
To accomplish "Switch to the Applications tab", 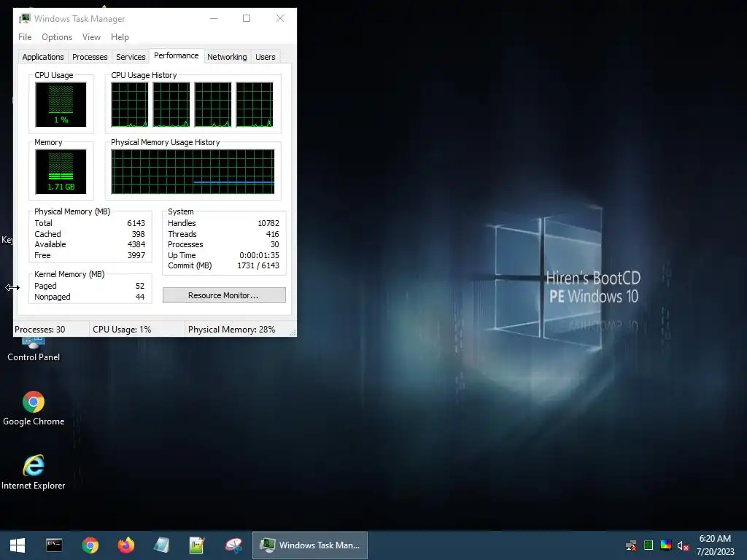I will [43, 57].
